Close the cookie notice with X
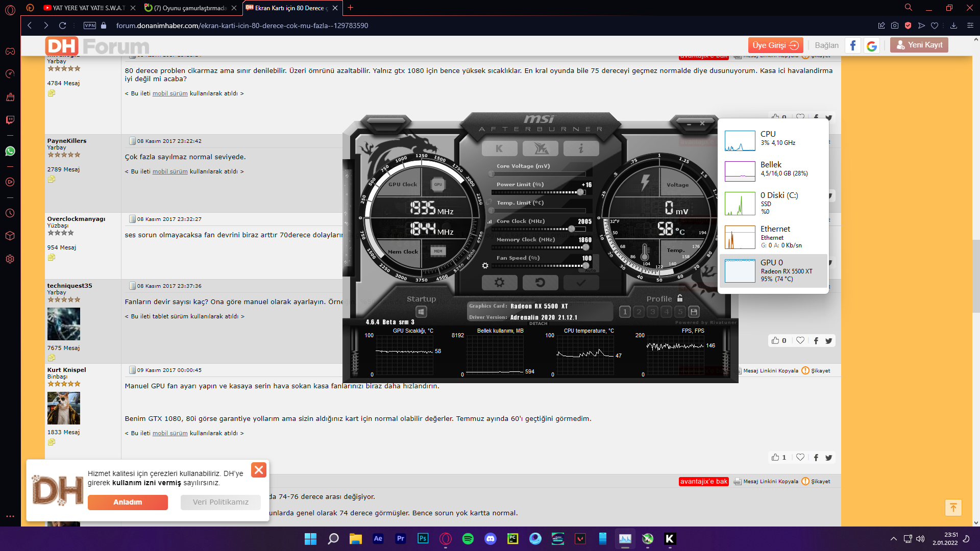The height and width of the screenshot is (551, 980). click(x=259, y=470)
